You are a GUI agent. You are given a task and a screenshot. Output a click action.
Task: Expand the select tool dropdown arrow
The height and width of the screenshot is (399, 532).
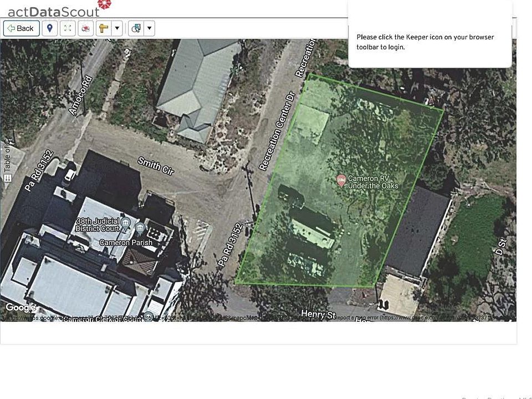coord(149,28)
